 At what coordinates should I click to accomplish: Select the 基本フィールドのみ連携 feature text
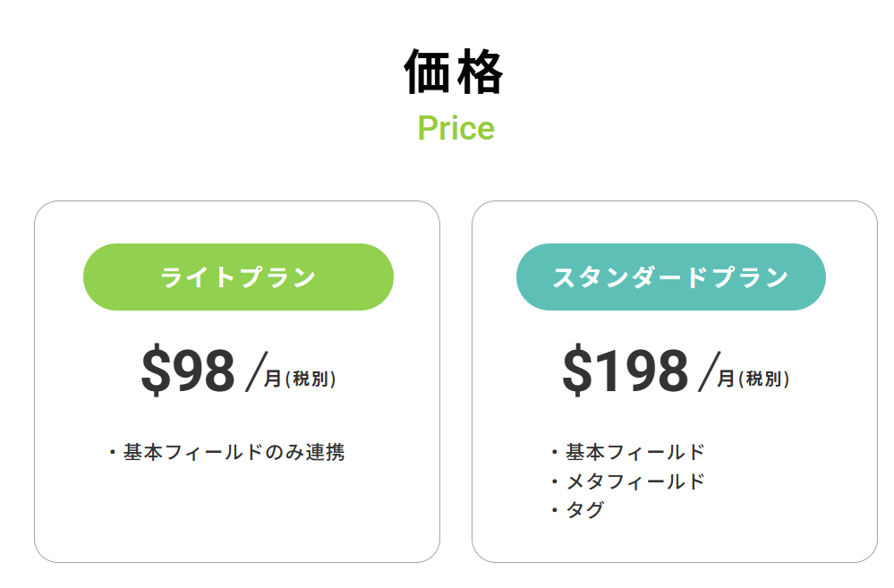(x=234, y=453)
